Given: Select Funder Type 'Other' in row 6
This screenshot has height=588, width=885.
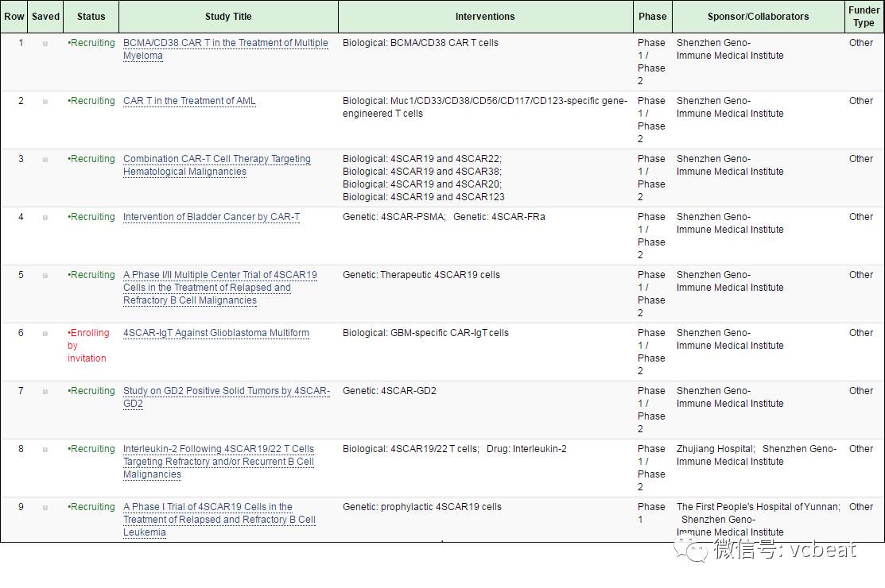Looking at the screenshot, I should [861, 333].
